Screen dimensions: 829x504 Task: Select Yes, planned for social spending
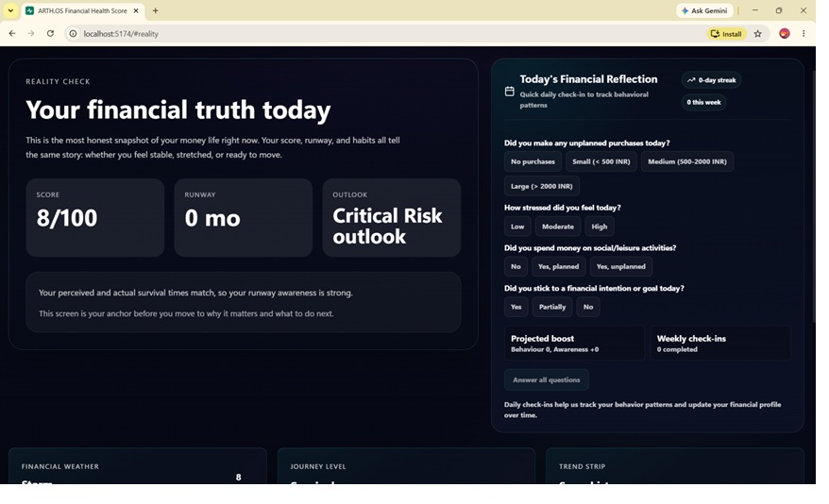click(x=558, y=266)
